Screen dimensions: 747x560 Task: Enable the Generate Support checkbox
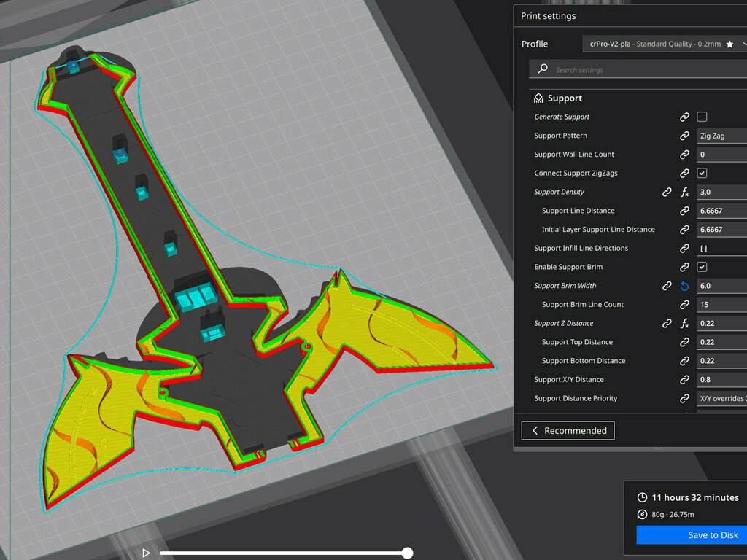click(x=702, y=117)
